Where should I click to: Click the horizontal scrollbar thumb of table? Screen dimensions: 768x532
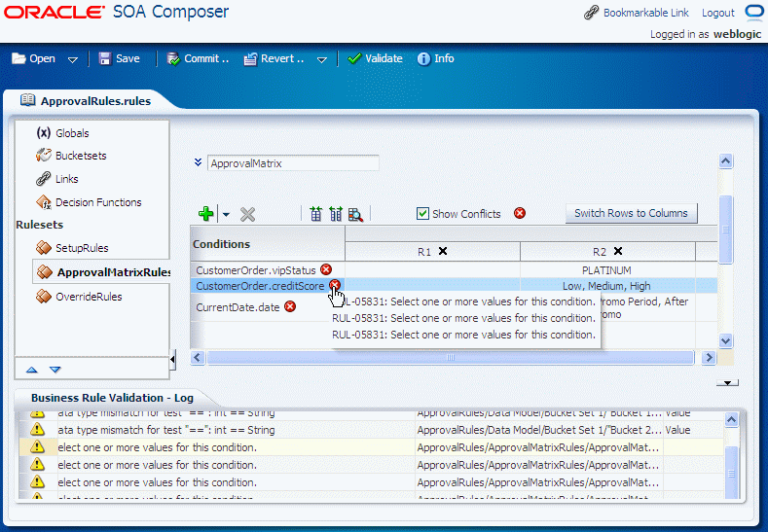tap(451, 358)
